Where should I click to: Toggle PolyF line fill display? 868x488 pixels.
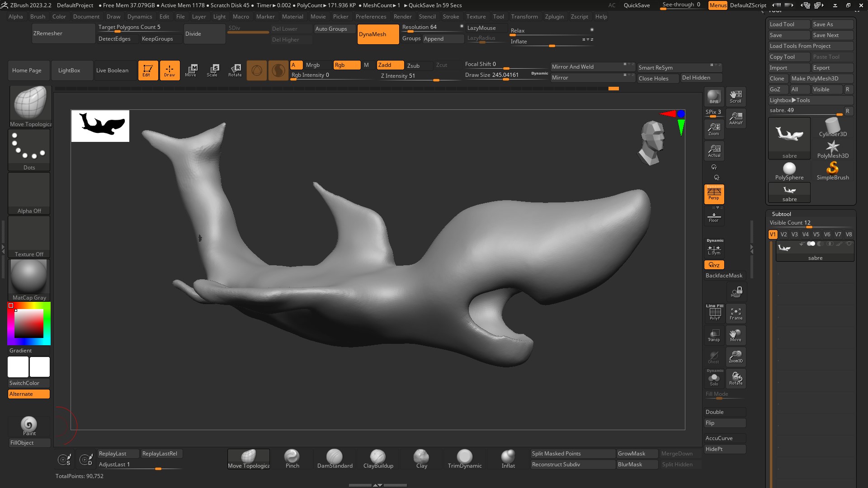point(714,313)
